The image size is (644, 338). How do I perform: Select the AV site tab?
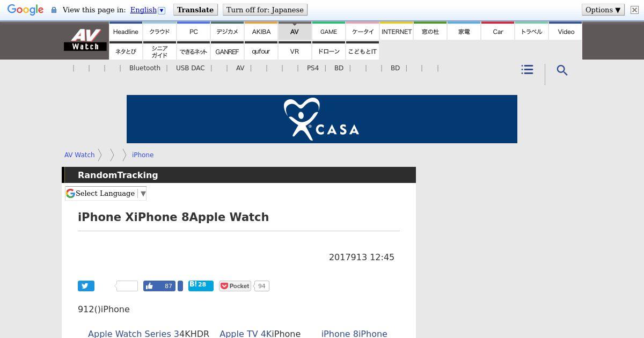(x=295, y=32)
